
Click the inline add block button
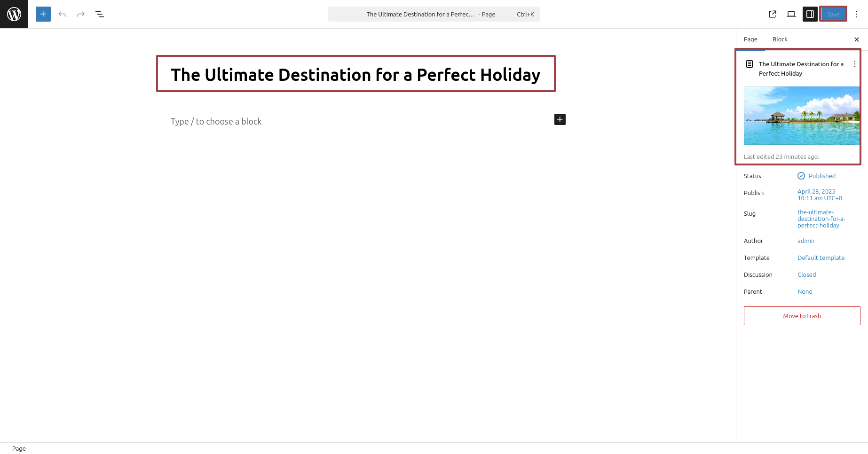pos(560,119)
